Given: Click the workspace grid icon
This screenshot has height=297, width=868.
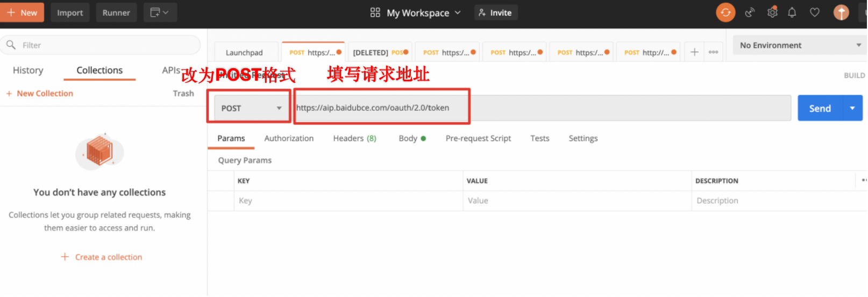Looking at the screenshot, I should click(x=375, y=12).
